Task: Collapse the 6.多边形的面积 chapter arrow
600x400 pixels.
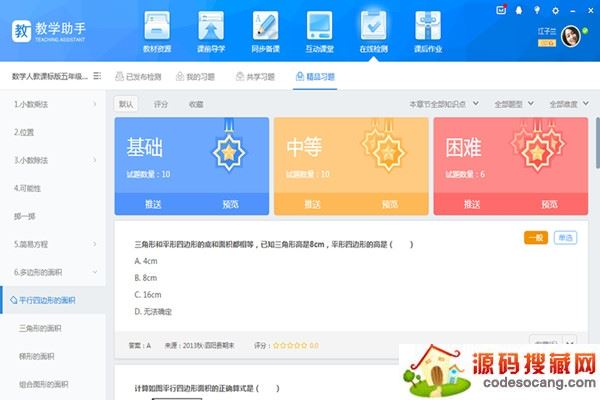Action: point(95,272)
